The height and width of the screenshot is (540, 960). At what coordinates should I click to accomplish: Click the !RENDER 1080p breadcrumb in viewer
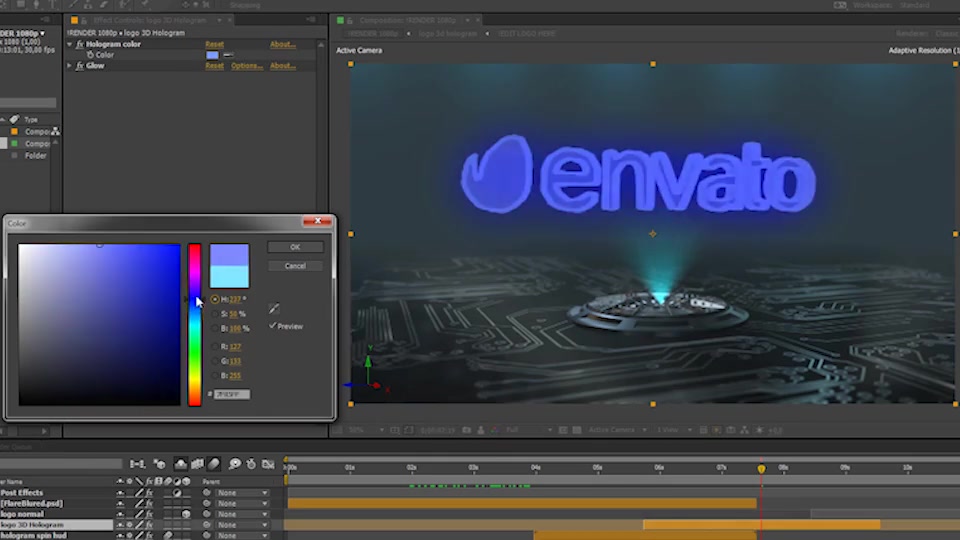373,34
